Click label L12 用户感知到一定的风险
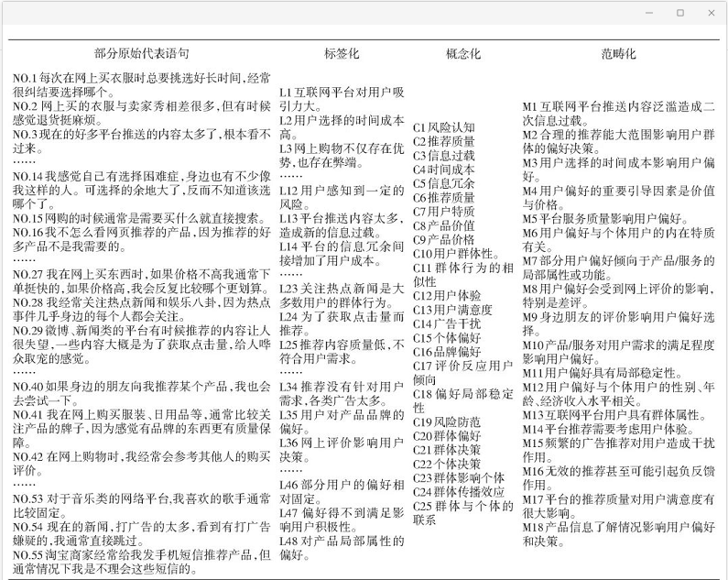 tap(341, 197)
